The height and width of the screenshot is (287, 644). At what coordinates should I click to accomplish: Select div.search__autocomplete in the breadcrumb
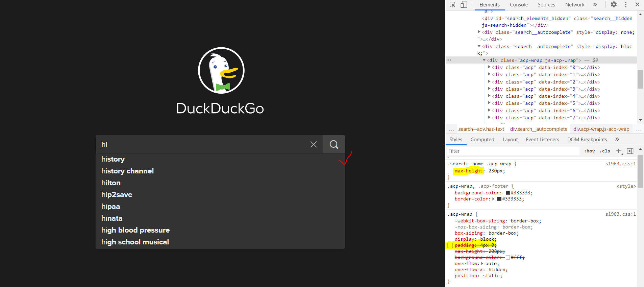click(539, 129)
